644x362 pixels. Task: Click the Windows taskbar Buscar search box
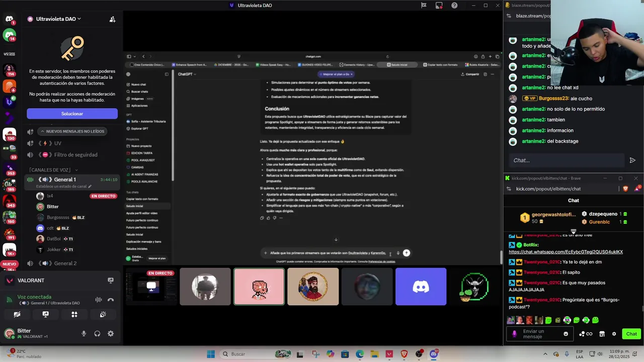pyautogui.click(x=257, y=354)
